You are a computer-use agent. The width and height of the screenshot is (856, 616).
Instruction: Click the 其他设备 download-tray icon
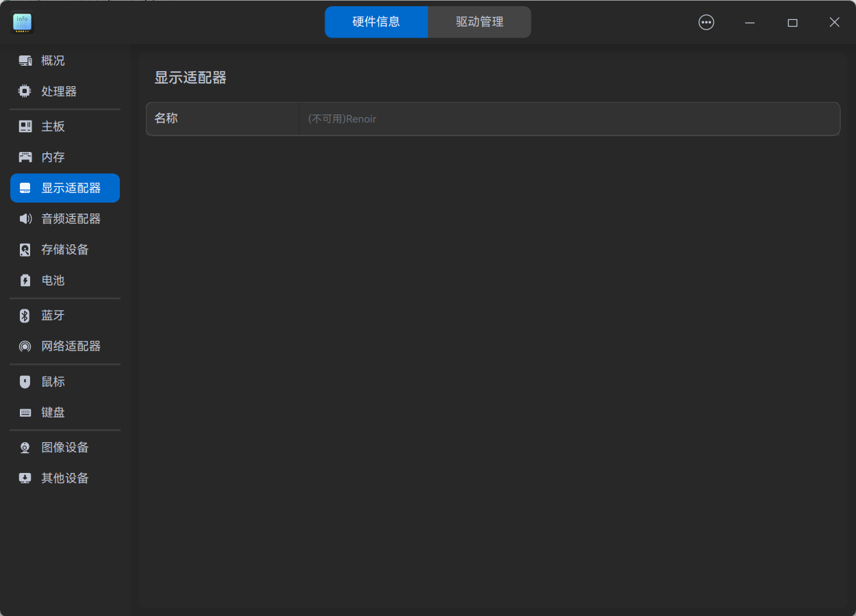tap(25, 478)
